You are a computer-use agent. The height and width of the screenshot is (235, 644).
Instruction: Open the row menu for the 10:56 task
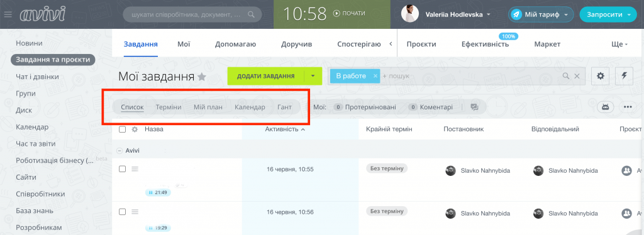(x=135, y=212)
